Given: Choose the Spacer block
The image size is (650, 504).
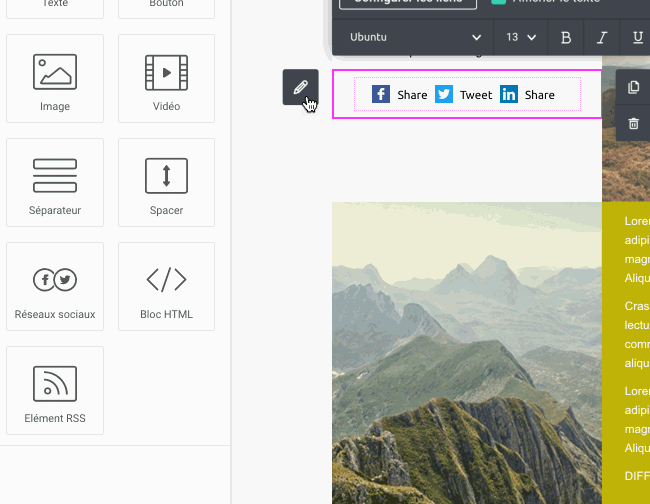Looking at the screenshot, I should (x=166, y=182).
